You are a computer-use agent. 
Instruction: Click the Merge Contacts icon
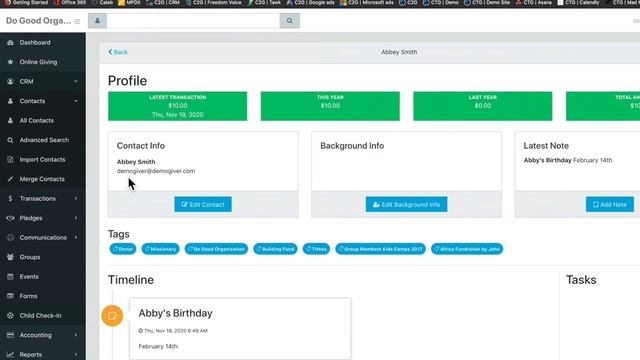coord(10,179)
